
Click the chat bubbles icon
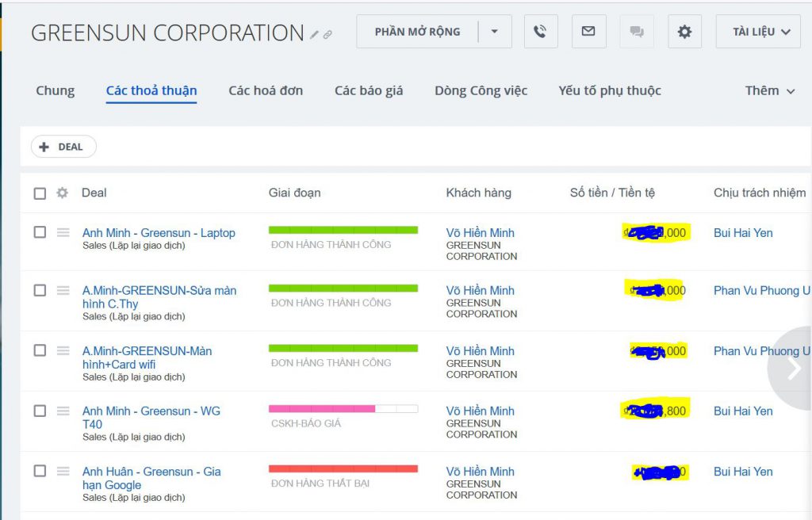636,32
